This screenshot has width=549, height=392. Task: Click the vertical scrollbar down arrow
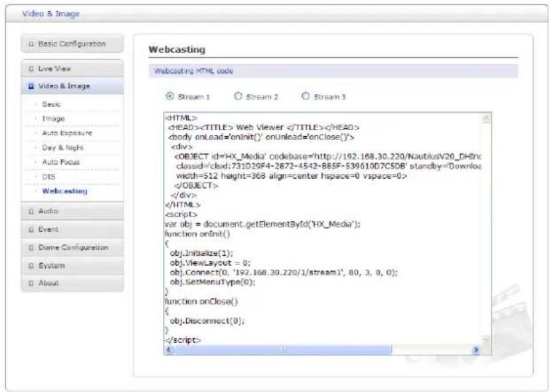486,340
